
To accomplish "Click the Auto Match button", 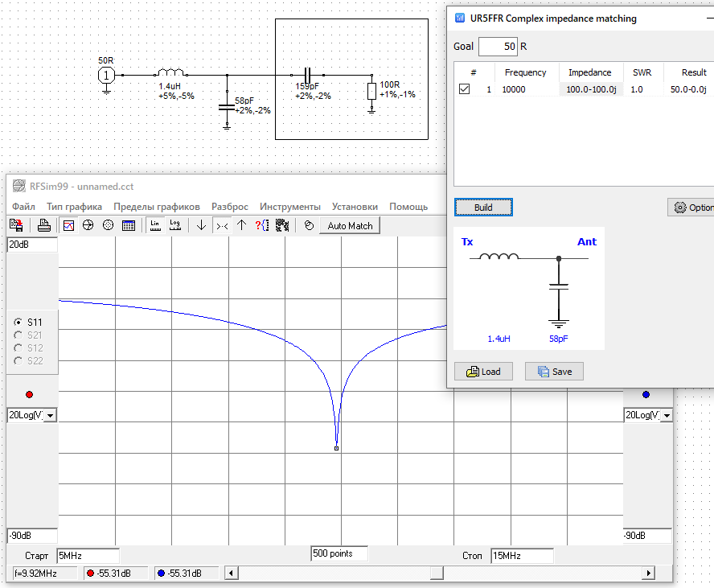I will (x=350, y=226).
